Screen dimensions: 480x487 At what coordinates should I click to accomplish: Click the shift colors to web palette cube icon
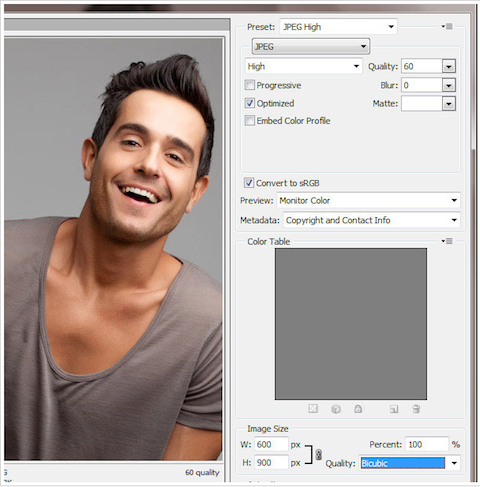pyautogui.click(x=336, y=409)
